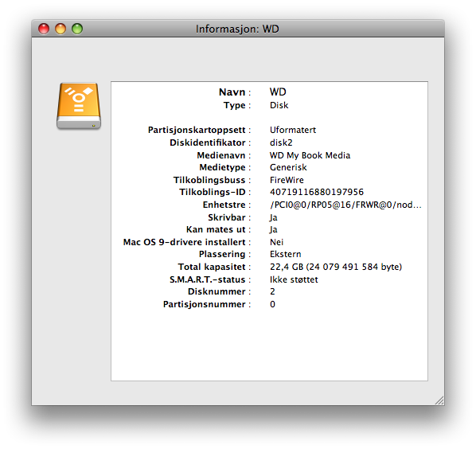
Task: Click the 'Tilkoblings-ID' label
Action: coord(213,193)
